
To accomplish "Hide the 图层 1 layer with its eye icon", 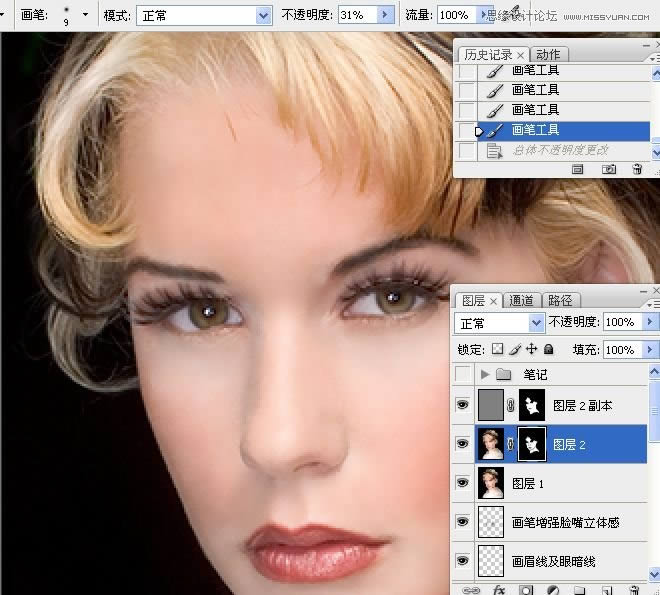I will point(462,483).
